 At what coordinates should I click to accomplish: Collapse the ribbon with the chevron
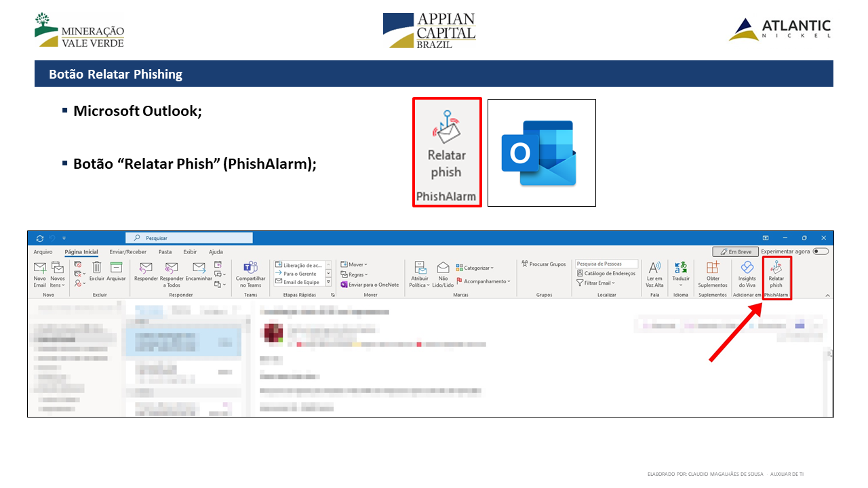pos(827,296)
